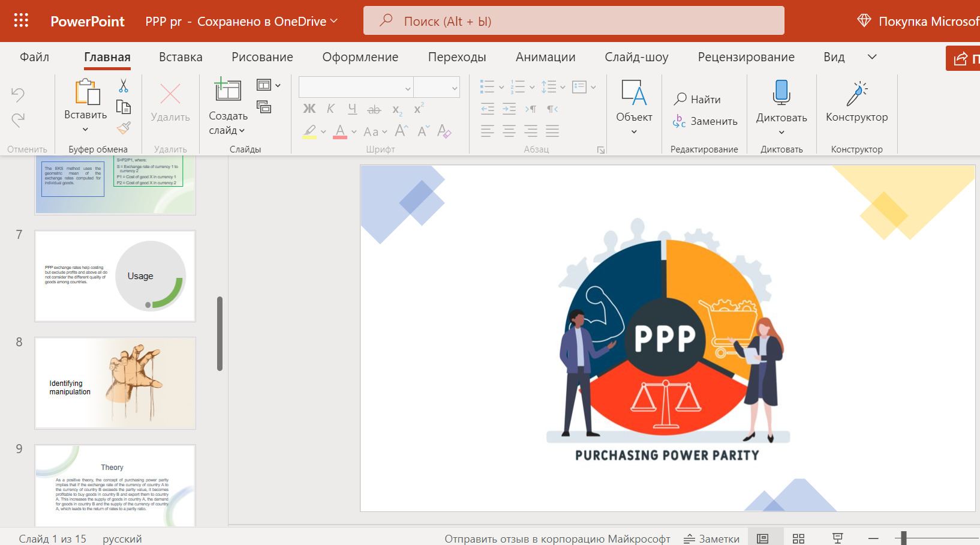Toggle the Notes (Заметки) pane
The image size is (980, 545).
tap(711, 538)
